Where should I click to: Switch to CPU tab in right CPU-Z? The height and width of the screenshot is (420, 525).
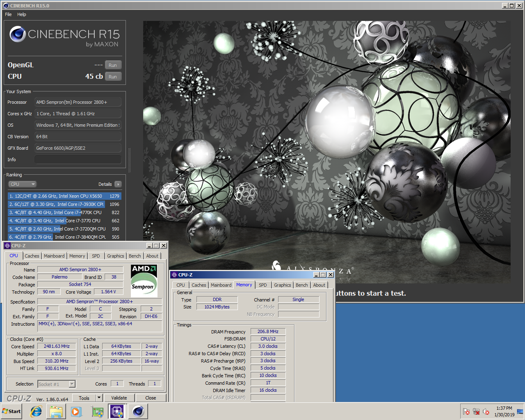pyautogui.click(x=180, y=285)
